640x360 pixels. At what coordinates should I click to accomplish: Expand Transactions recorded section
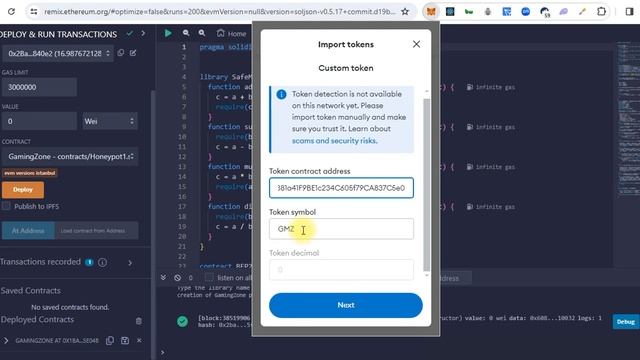pyautogui.click(x=130, y=263)
